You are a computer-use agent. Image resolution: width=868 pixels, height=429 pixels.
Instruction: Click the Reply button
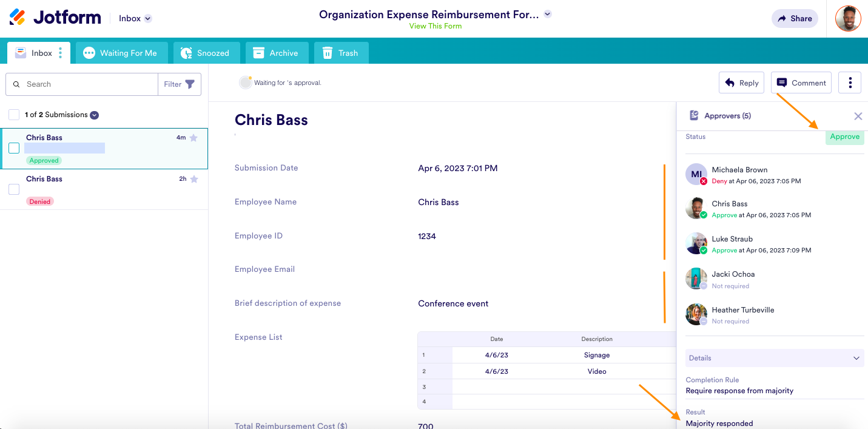coord(741,83)
